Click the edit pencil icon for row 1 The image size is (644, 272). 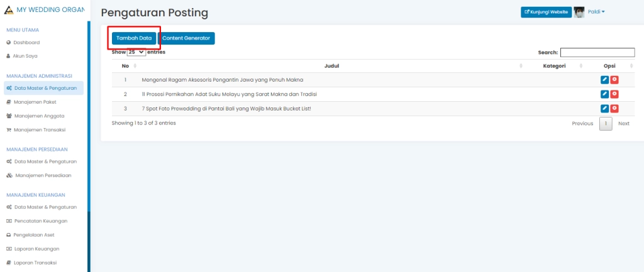point(604,80)
